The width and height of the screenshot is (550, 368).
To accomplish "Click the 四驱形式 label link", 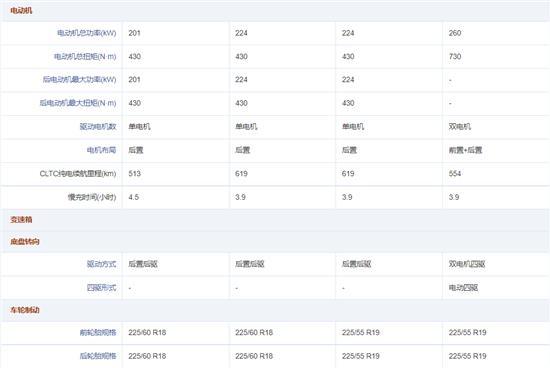I will point(101,288).
